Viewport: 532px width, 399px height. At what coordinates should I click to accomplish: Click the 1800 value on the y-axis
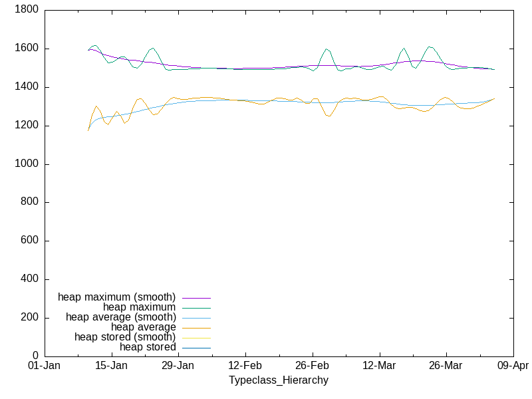[x=27, y=11]
